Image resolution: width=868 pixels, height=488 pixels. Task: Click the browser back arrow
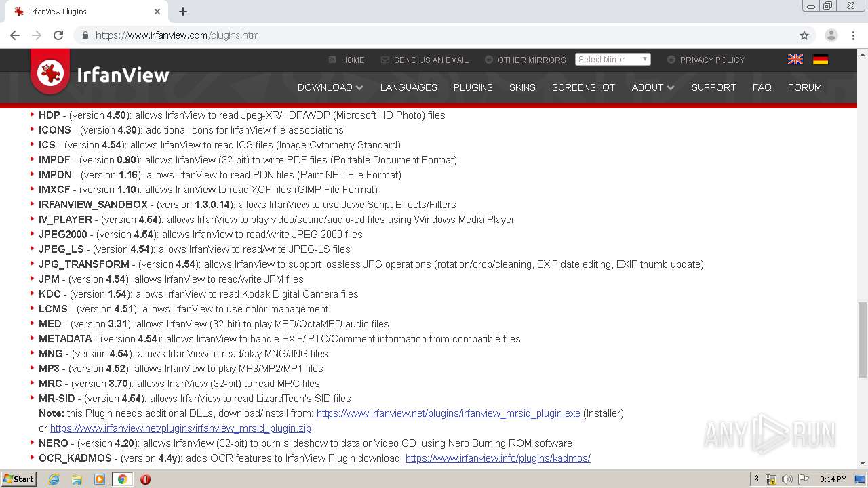click(x=15, y=35)
